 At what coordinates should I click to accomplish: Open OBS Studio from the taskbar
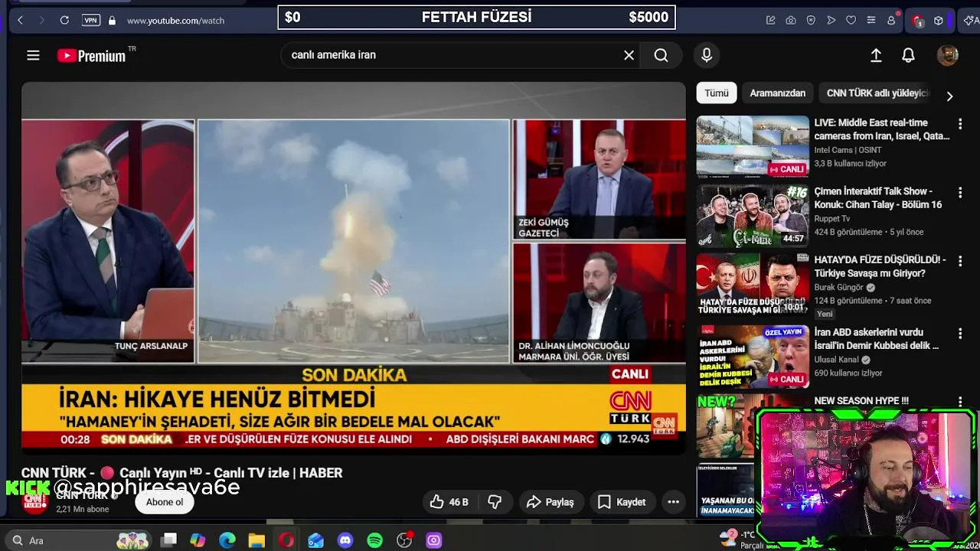point(404,540)
